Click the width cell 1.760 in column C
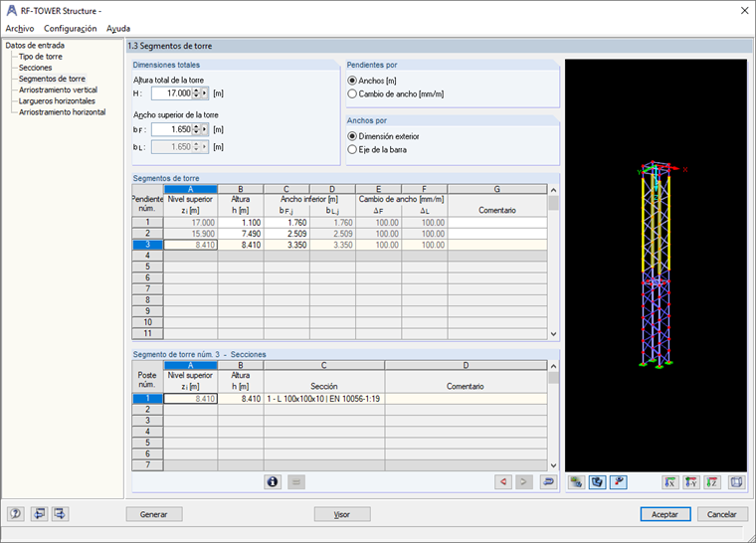 click(286, 223)
